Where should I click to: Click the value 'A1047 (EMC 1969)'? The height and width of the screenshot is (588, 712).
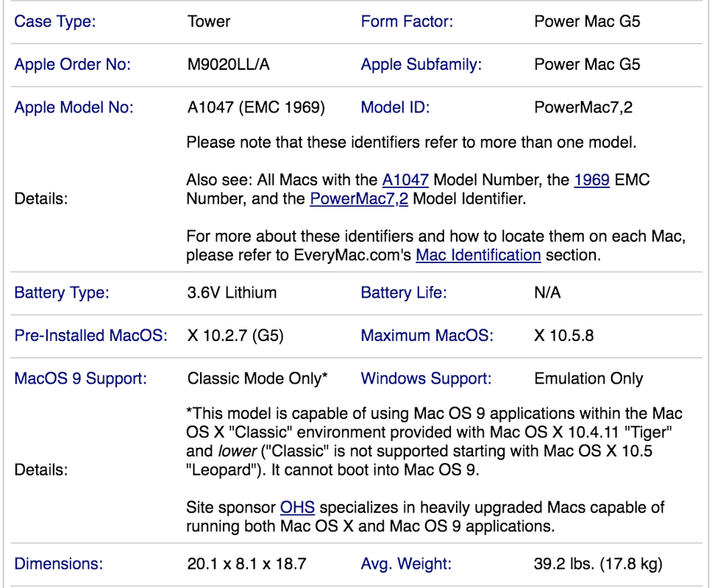(256, 107)
